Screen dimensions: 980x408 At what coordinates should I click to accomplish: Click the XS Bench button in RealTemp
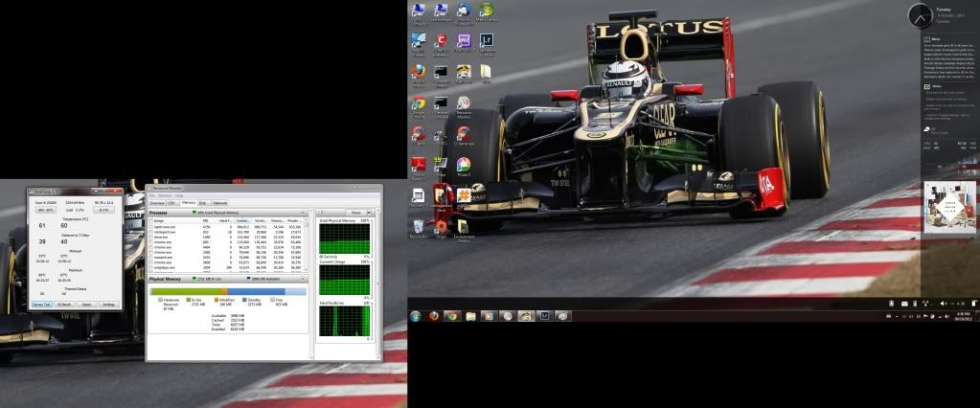(64, 305)
